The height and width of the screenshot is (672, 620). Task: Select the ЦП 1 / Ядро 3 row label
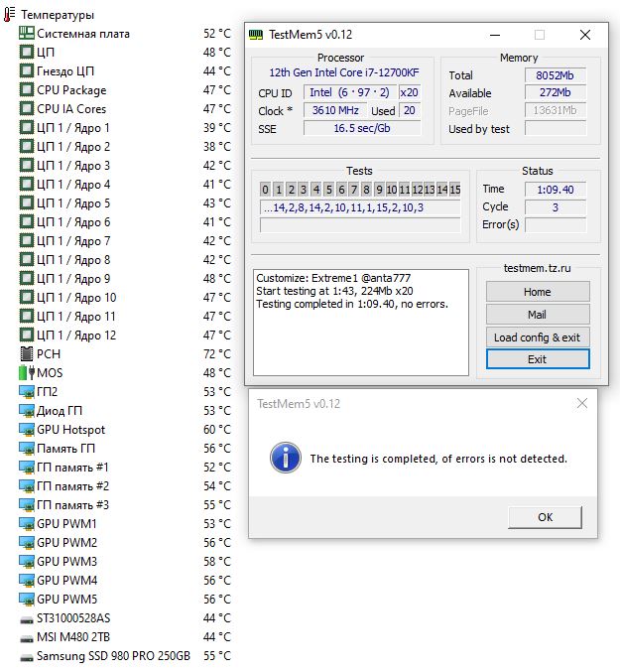73,166
